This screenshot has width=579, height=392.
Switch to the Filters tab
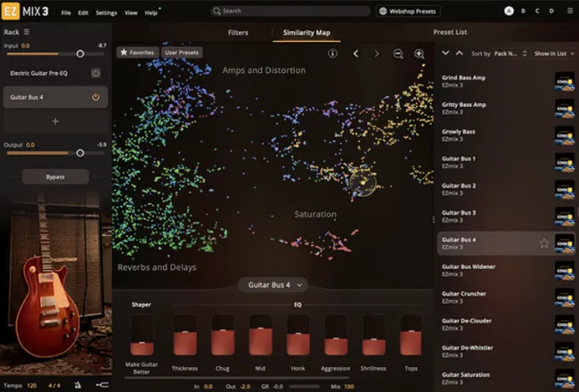click(x=238, y=32)
